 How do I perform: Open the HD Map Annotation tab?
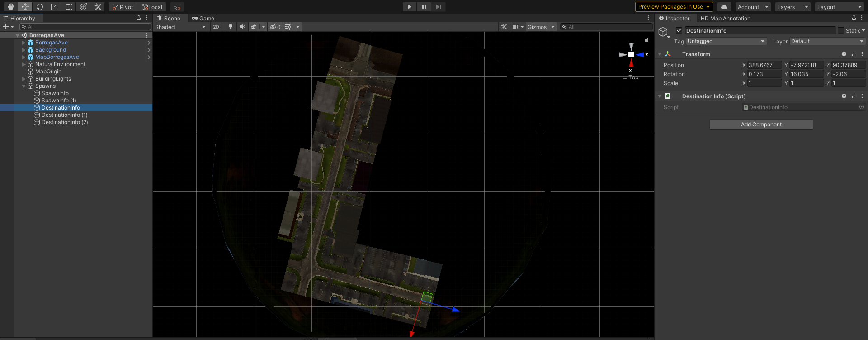pyautogui.click(x=725, y=18)
